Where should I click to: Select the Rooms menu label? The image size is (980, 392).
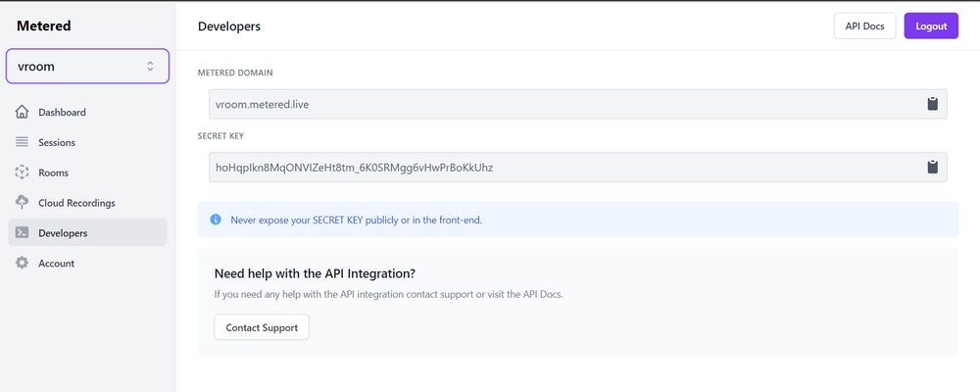[54, 172]
